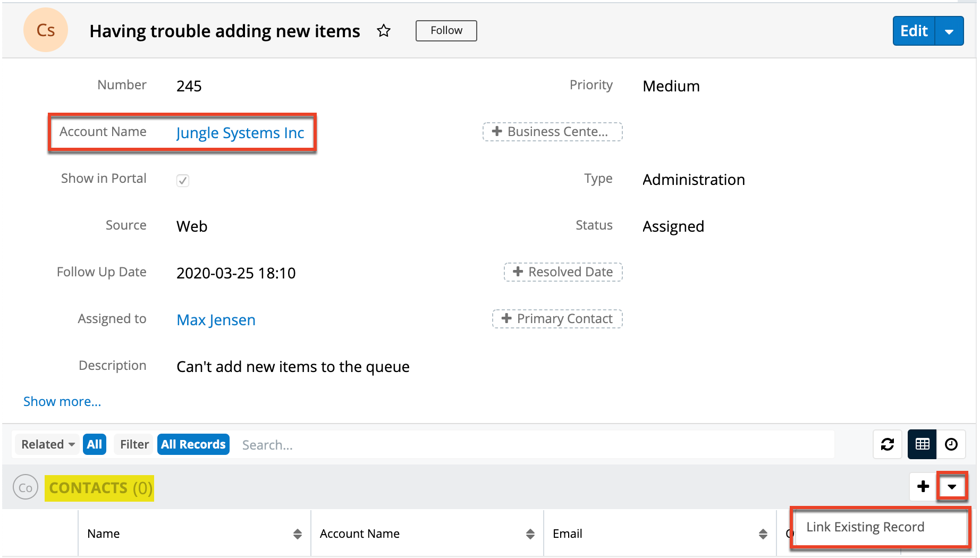Sort contacts by Email column arrows
The image size is (980, 558).
(763, 534)
